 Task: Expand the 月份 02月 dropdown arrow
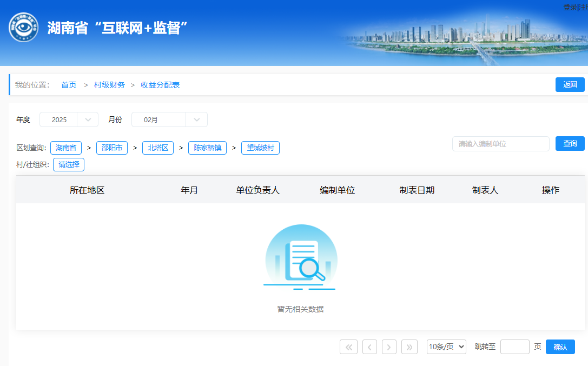point(196,119)
